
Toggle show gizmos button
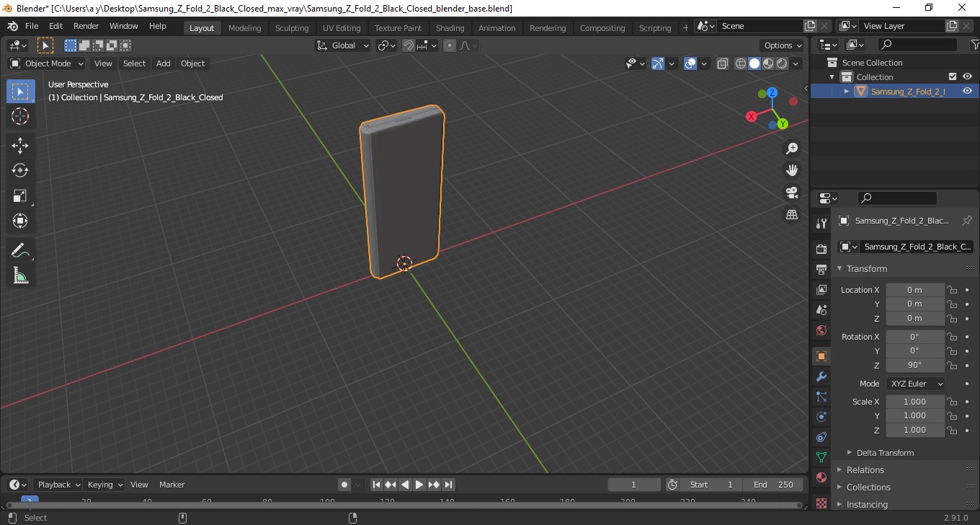click(x=658, y=63)
